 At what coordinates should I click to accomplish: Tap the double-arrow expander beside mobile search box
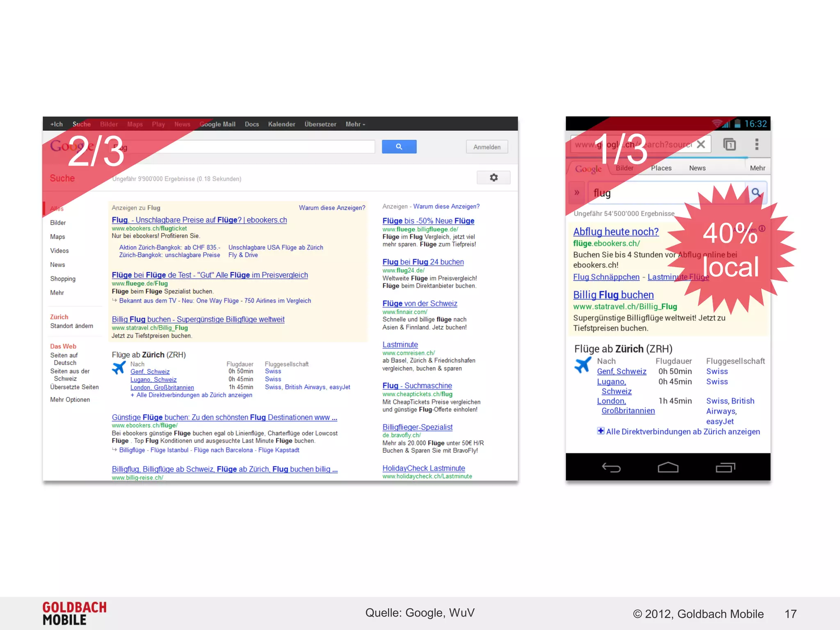[x=577, y=192]
